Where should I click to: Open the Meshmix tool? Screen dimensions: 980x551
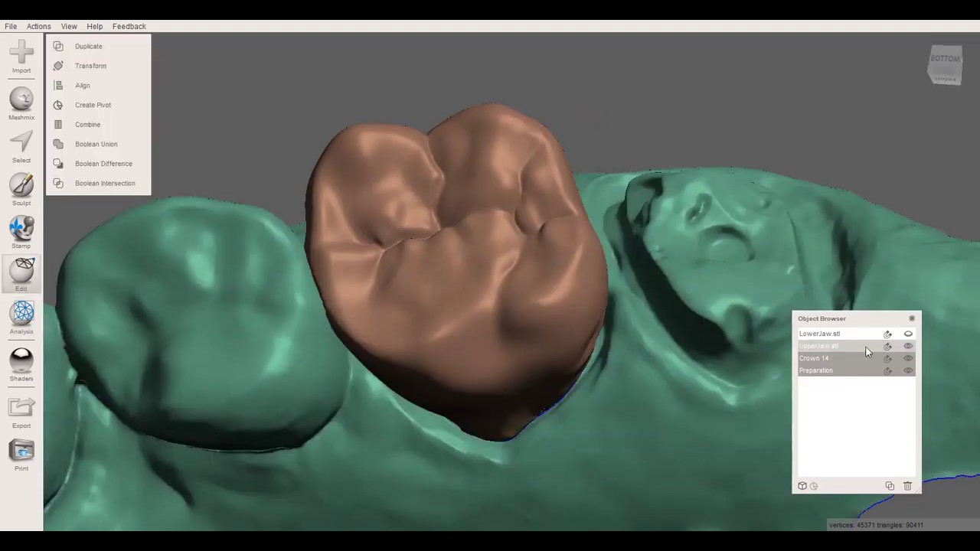(21, 104)
